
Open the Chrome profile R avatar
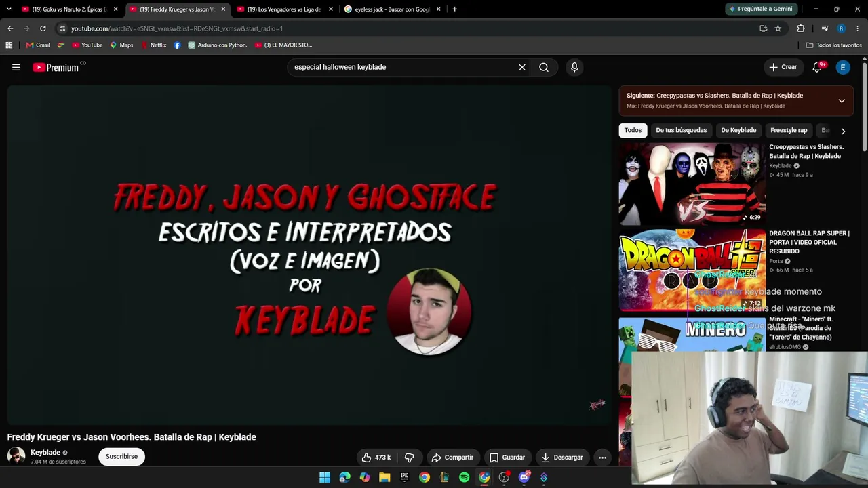(841, 28)
